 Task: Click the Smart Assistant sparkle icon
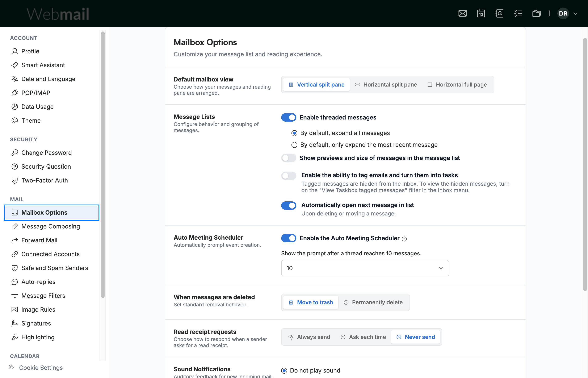pyautogui.click(x=15, y=65)
